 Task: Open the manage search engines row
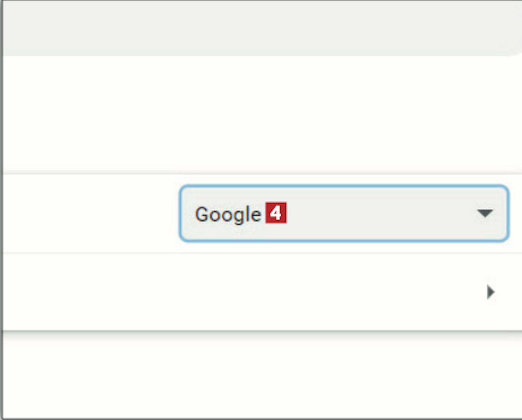[x=261, y=292]
